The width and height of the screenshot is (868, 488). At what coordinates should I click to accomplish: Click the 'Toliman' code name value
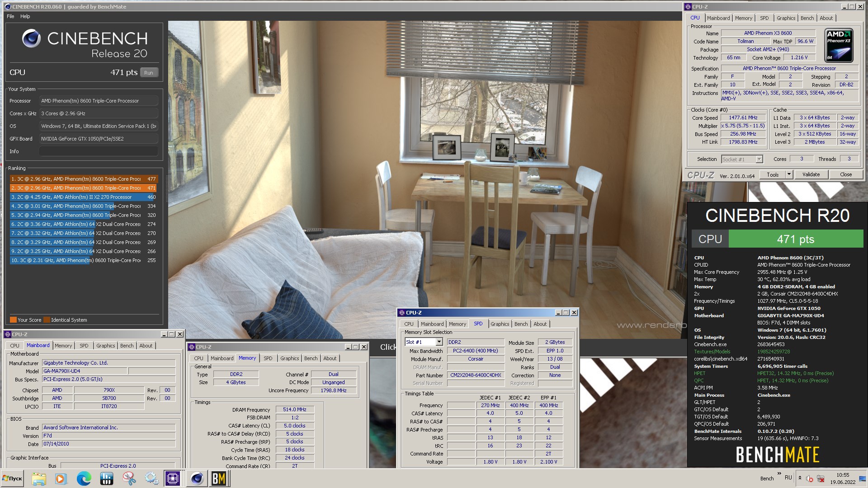745,41
